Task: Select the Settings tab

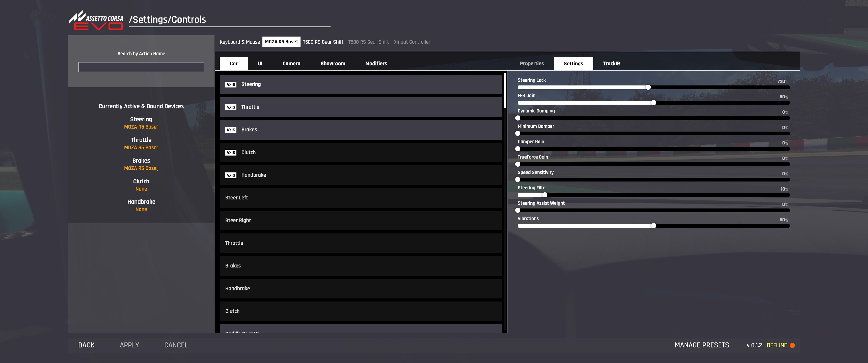Action: click(573, 64)
